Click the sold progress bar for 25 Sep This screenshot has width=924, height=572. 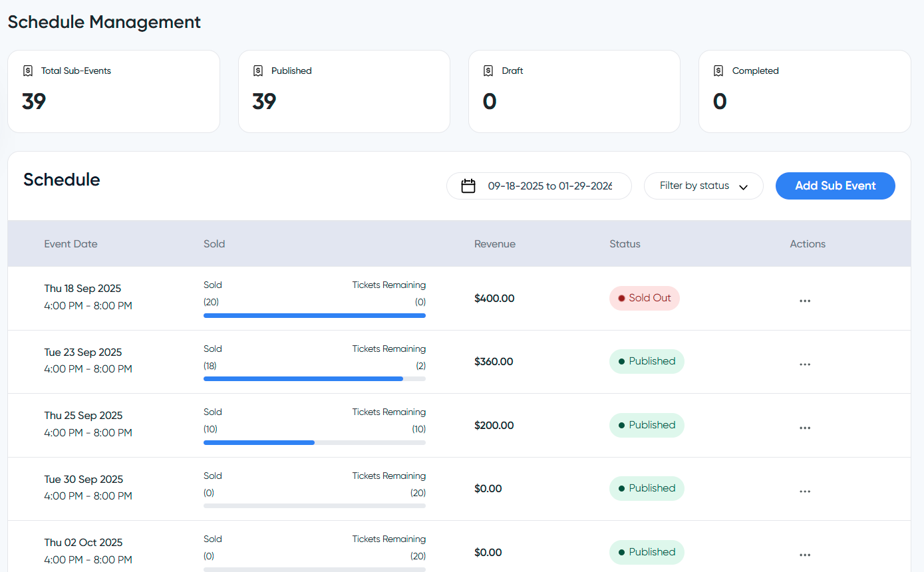point(314,442)
